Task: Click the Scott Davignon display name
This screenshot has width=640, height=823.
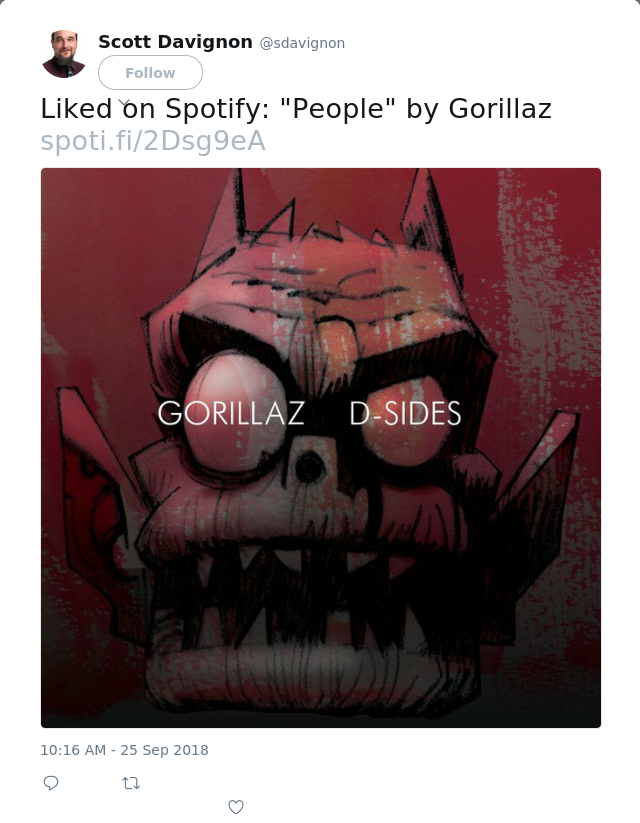Action: 175,42
